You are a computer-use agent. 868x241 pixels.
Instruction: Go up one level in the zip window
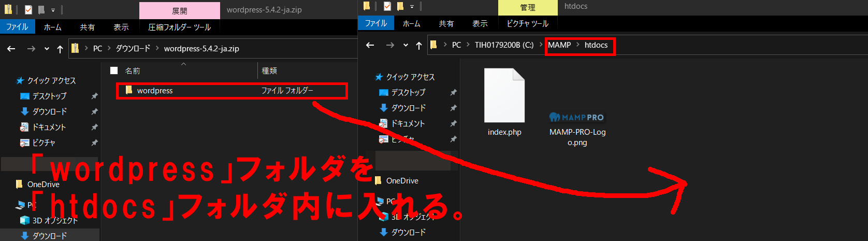(x=60, y=49)
